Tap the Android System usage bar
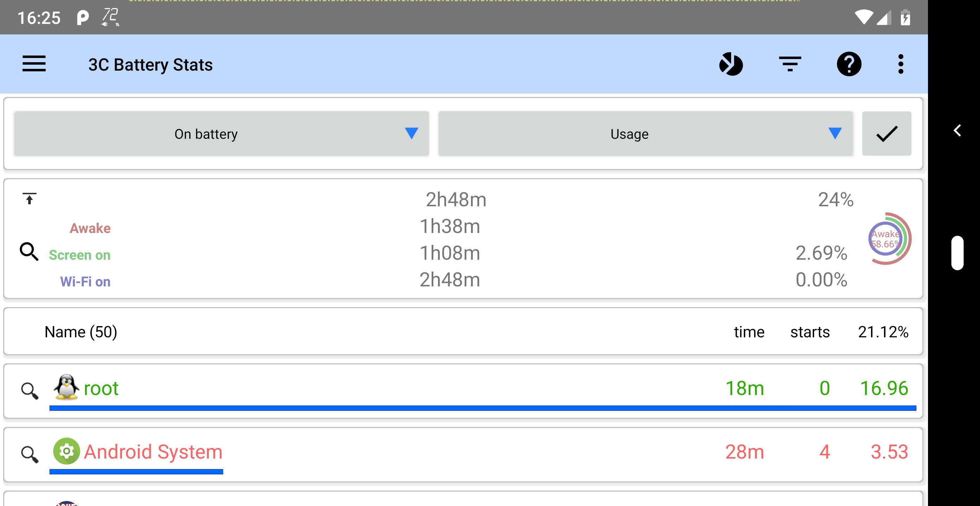This screenshot has height=506, width=980. point(136,472)
